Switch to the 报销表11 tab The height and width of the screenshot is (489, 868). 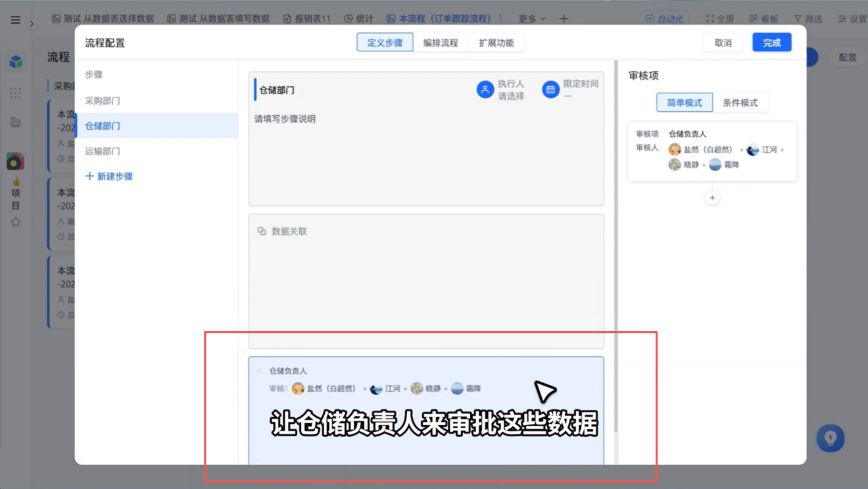coord(306,18)
